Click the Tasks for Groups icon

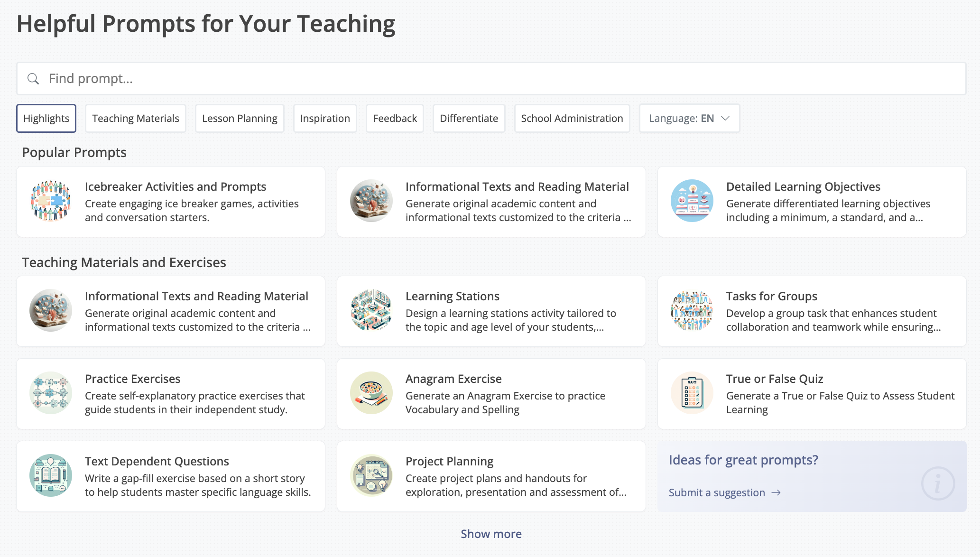692,310
